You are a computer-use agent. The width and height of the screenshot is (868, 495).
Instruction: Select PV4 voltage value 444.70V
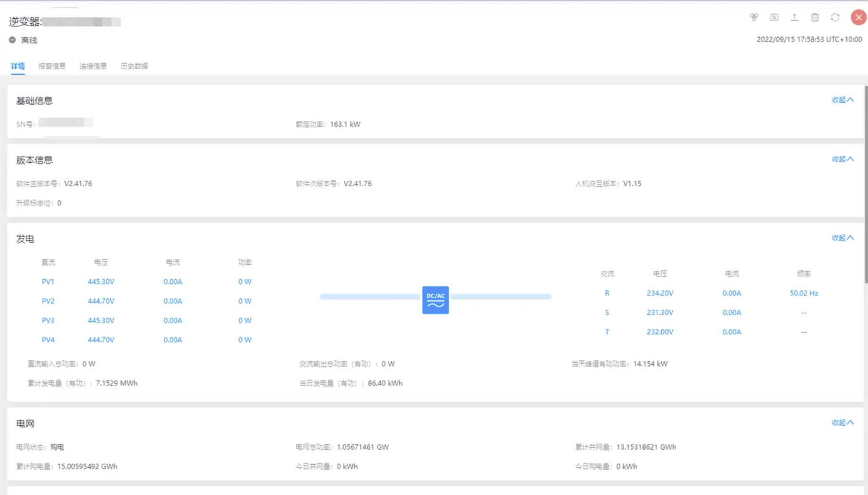[101, 340]
